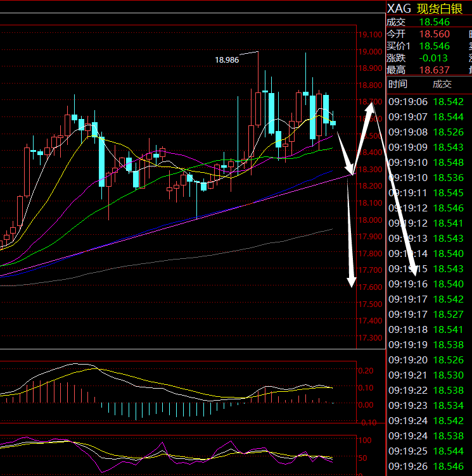This screenshot has width=472, height=476.
Task: Select the tick row at 09:19:21
Action: 426,375
